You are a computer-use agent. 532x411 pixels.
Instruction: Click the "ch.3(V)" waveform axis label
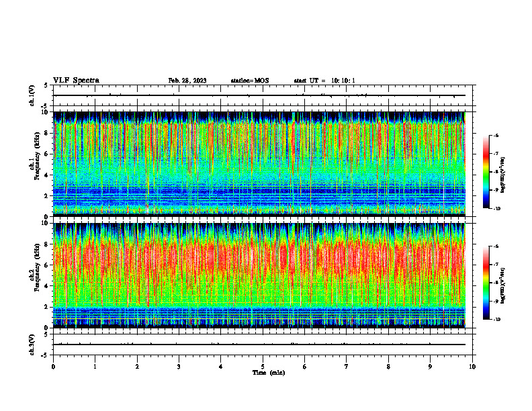32,345
